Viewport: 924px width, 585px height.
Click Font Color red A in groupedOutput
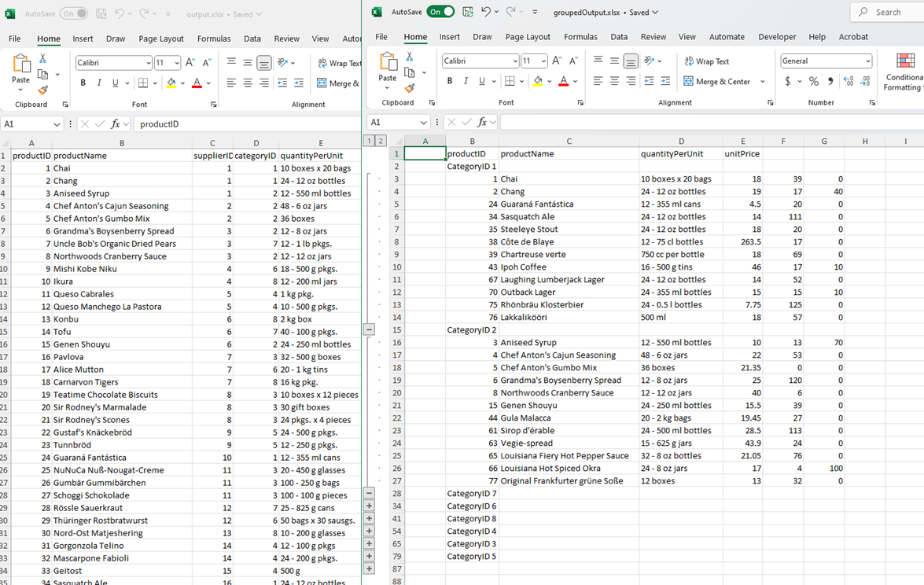click(x=563, y=81)
